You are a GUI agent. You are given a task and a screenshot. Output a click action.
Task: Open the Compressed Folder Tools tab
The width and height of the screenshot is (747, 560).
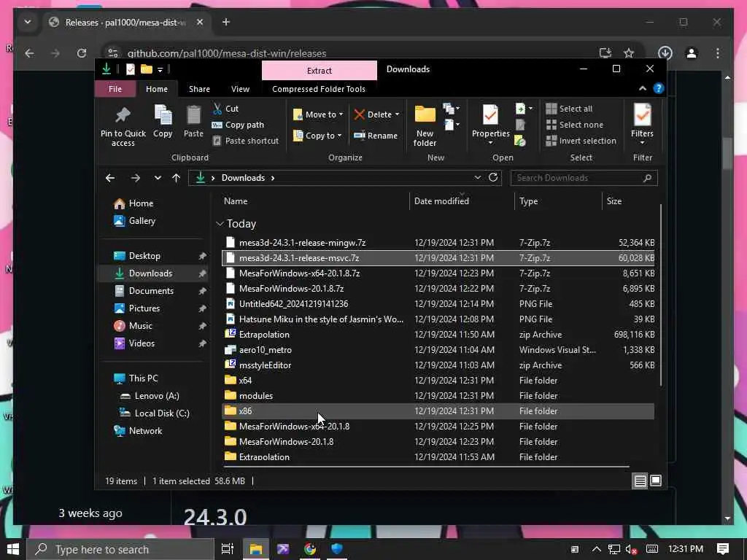tap(319, 89)
